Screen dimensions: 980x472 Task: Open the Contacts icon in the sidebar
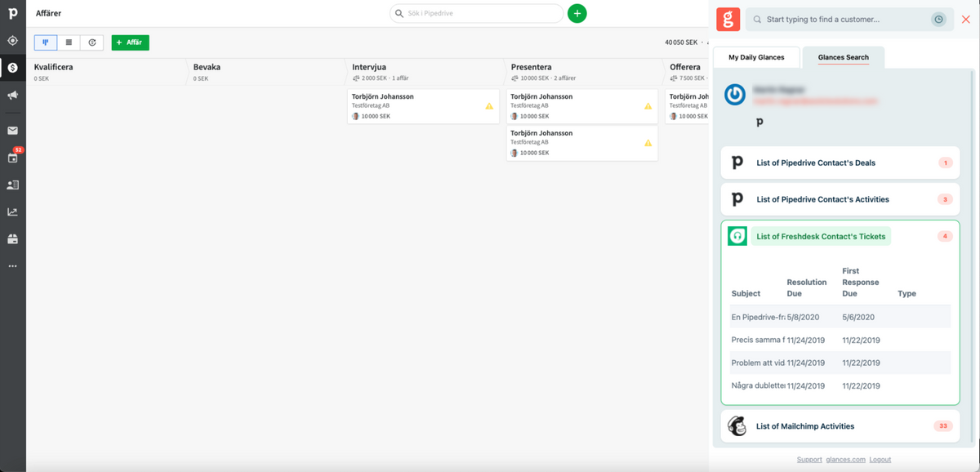(x=12, y=185)
